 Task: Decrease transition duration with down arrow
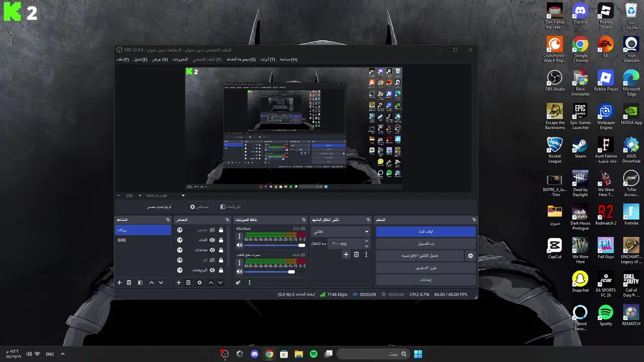tap(366, 246)
